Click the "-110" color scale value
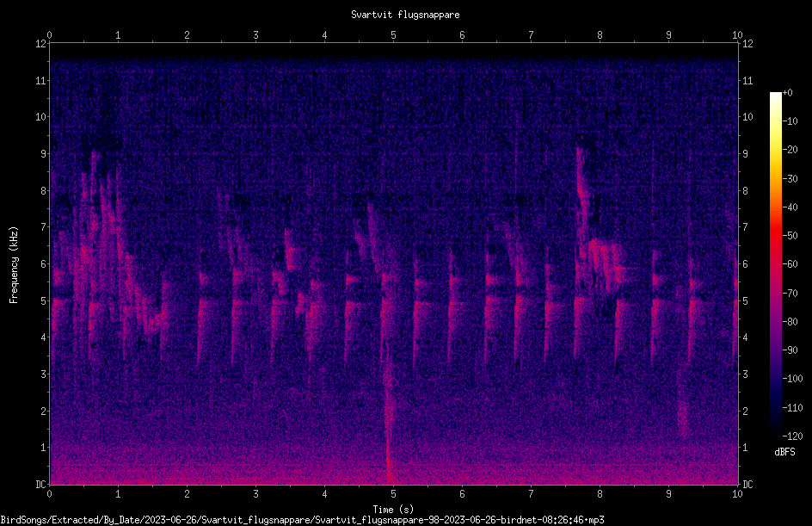This screenshot has width=812, height=526. point(792,408)
